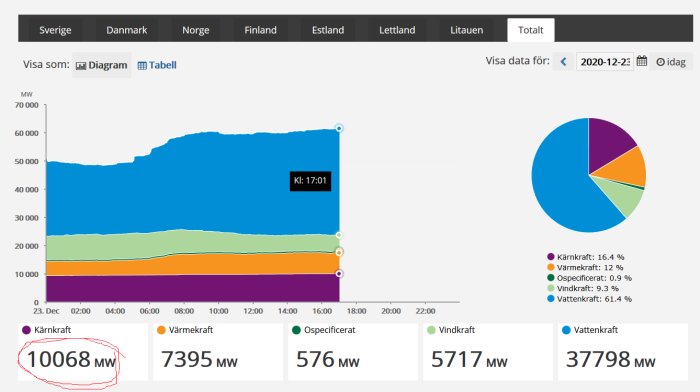700x392 pixels.
Task: Open the Estland tab
Action: (328, 30)
